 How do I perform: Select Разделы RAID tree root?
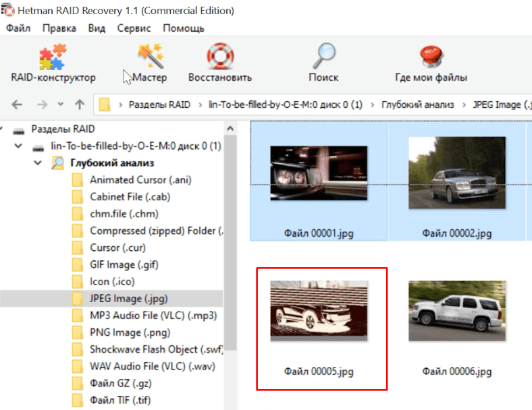tap(63, 129)
